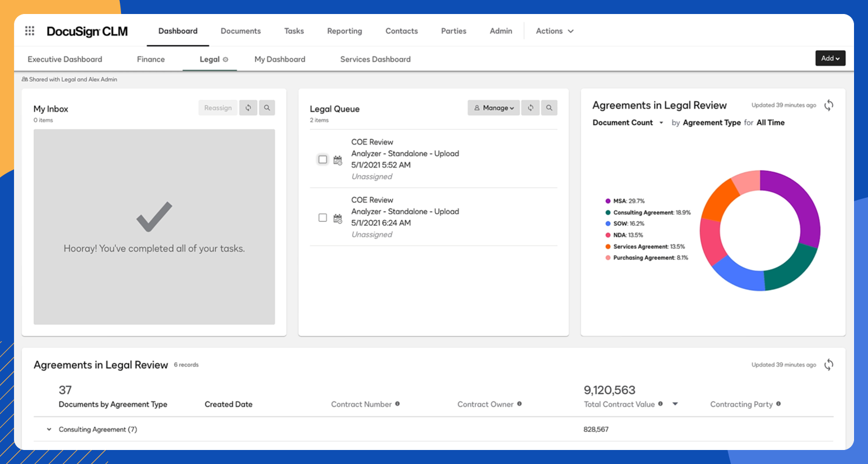Click the refresh icon in My Inbox panel

point(248,108)
